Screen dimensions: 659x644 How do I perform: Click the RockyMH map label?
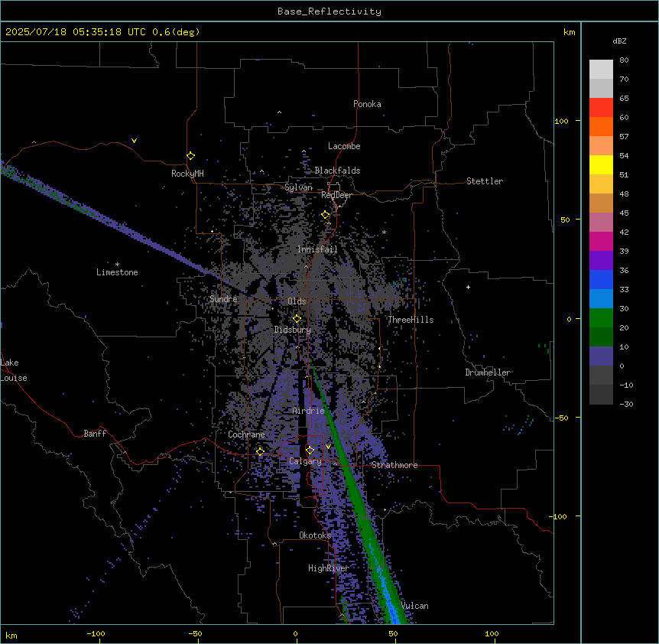pyautogui.click(x=187, y=174)
